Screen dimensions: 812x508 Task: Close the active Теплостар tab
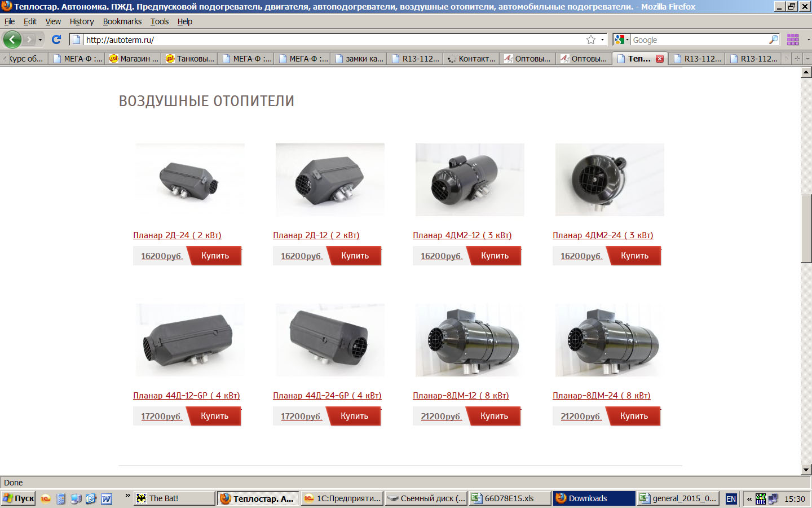click(x=659, y=59)
